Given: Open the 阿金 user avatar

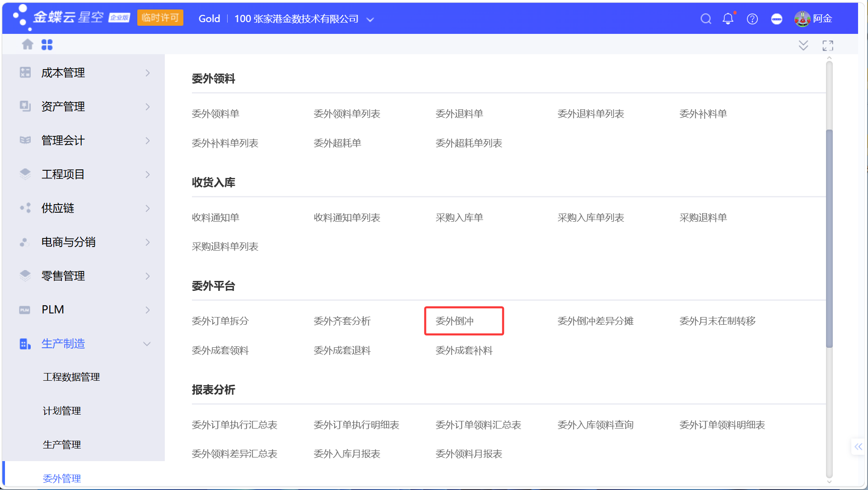Looking at the screenshot, I should point(803,19).
